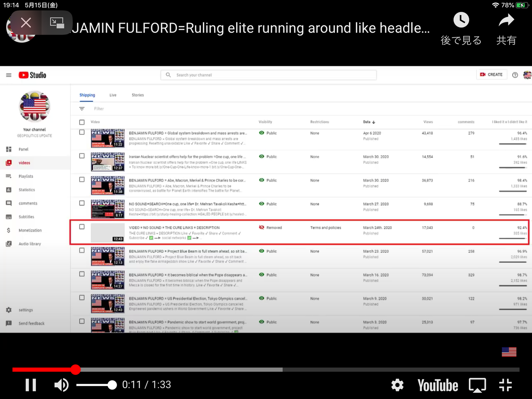Screen dimensions: 532x399
Task: Exit fullscreen mode
Action: coord(505,385)
